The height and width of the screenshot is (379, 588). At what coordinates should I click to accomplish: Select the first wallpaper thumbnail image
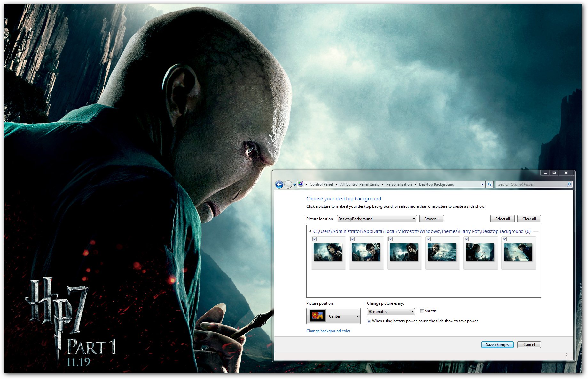[x=328, y=252]
